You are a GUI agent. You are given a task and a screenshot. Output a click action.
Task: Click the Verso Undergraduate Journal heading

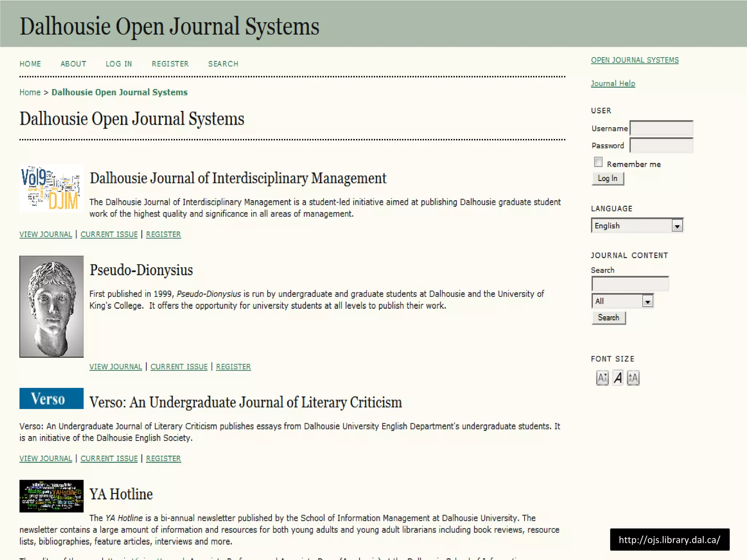pyautogui.click(x=246, y=402)
